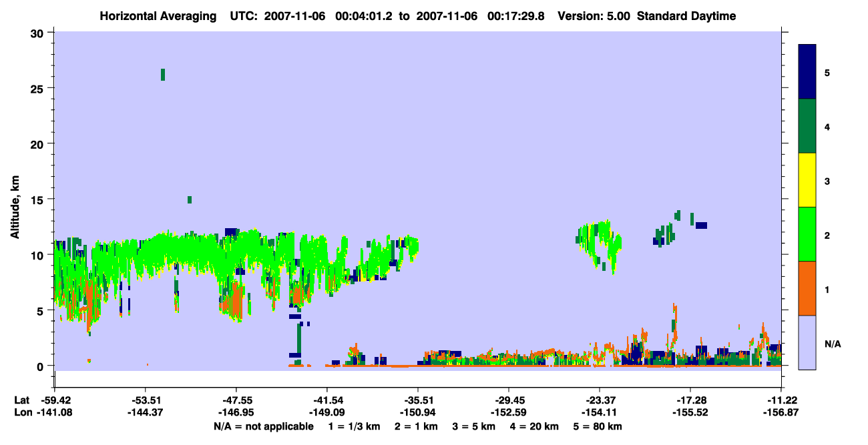Click the first start date '2007-11-06' in title
The image size is (868, 445).
coord(296,16)
